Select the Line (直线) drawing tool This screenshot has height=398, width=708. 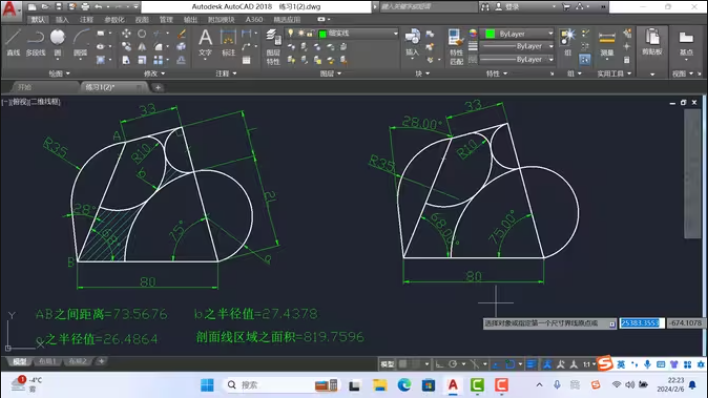(13, 42)
